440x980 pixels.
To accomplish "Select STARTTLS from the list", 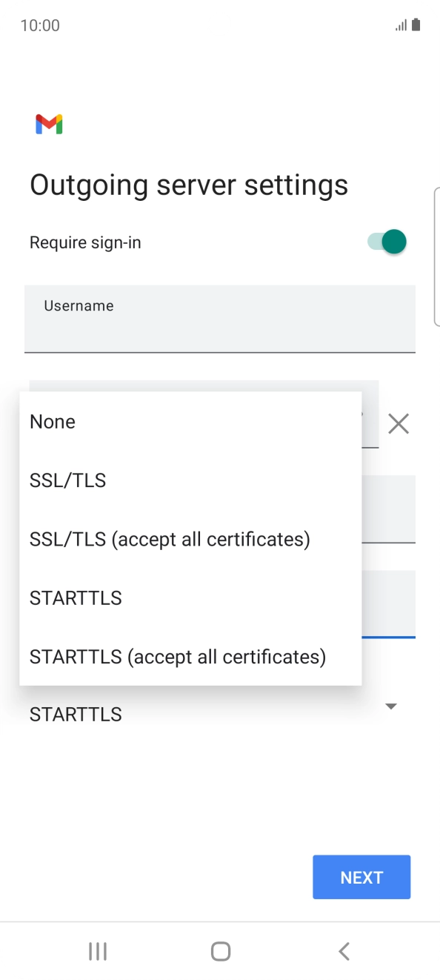I will click(75, 597).
